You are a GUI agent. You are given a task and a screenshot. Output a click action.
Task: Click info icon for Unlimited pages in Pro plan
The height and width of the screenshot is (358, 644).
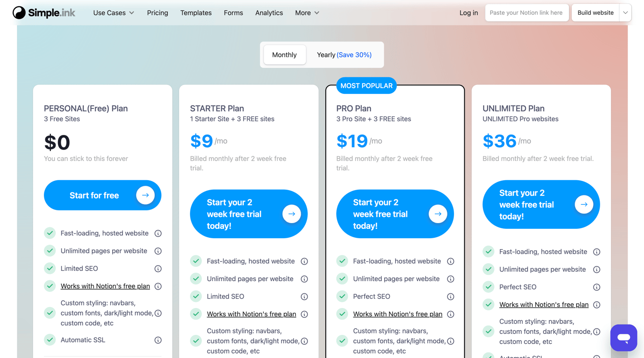451,279
